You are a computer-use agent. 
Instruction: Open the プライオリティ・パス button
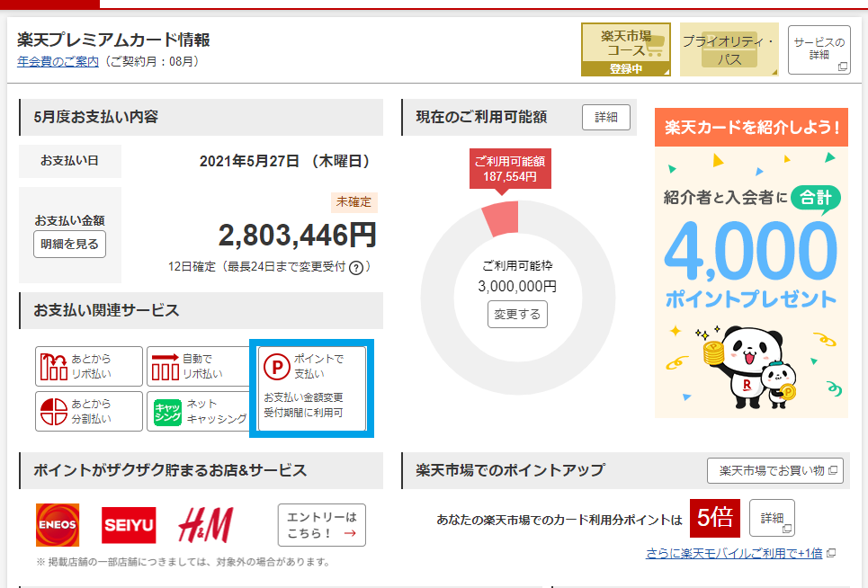point(729,49)
